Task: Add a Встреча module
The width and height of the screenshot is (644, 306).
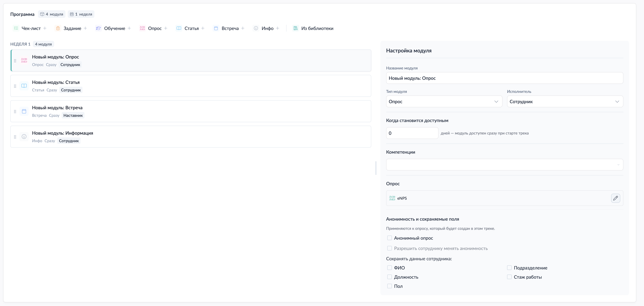Action: pyautogui.click(x=229, y=28)
